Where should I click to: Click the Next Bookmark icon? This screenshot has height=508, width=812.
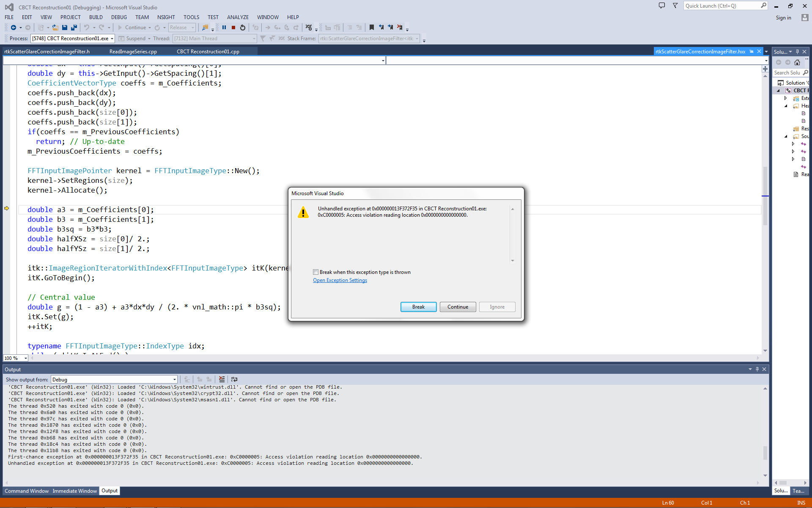coord(390,28)
